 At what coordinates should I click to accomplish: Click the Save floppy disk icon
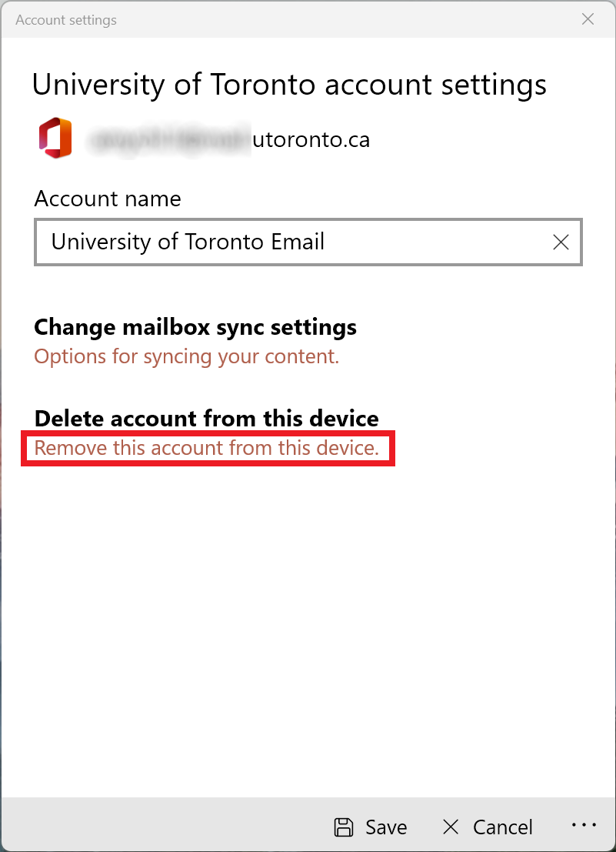[x=344, y=827]
